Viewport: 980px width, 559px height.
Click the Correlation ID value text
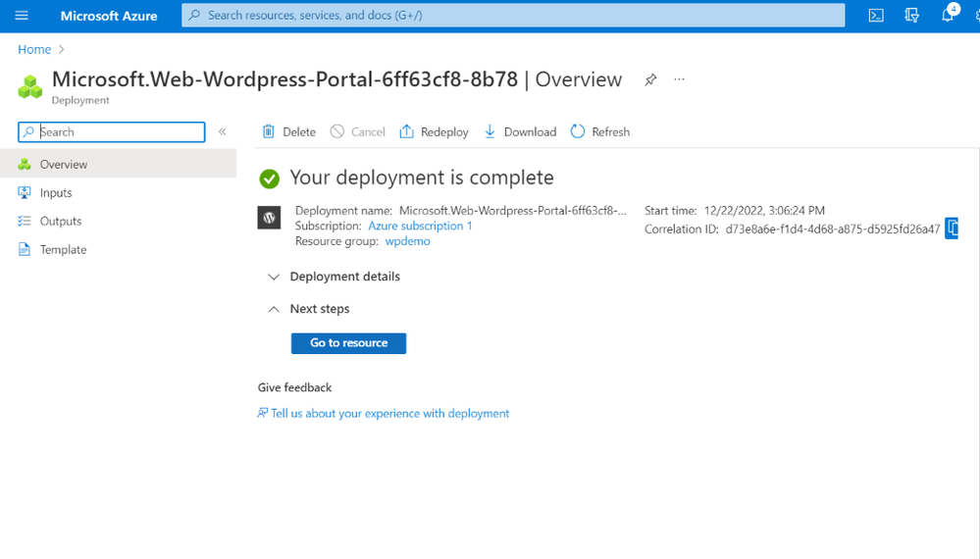click(x=833, y=229)
